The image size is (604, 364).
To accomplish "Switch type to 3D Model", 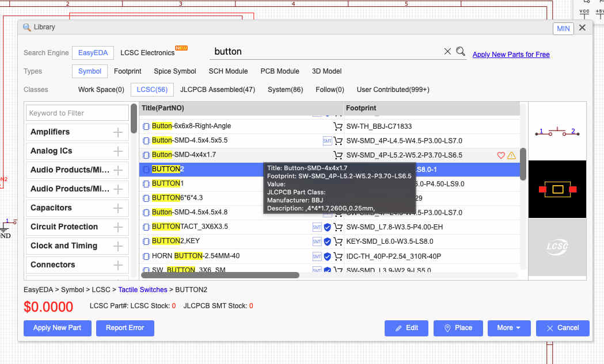I will (x=326, y=71).
